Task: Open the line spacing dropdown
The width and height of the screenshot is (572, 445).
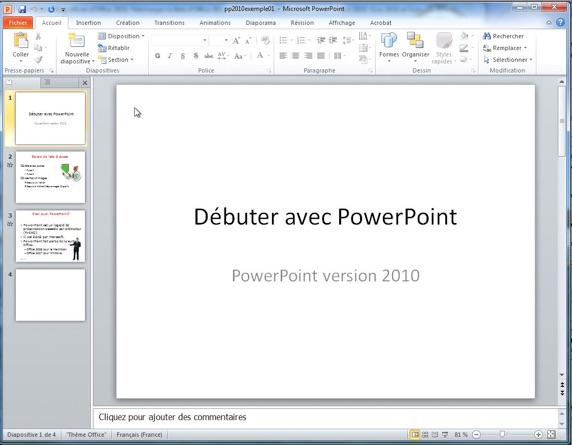Action: click(x=348, y=40)
